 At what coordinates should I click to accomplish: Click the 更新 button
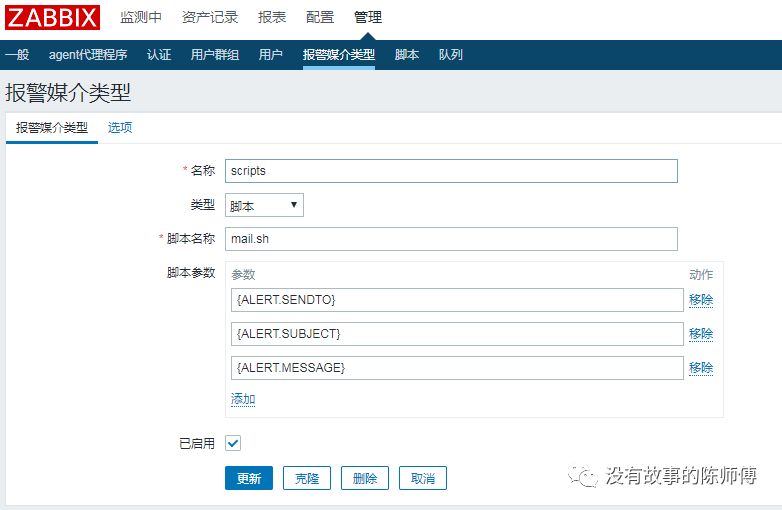point(249,478)
